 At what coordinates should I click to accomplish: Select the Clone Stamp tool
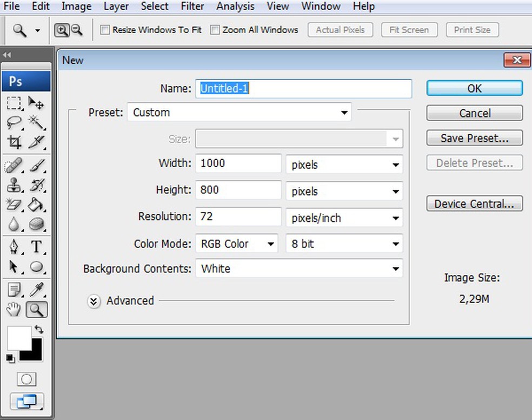coord(14,186)
